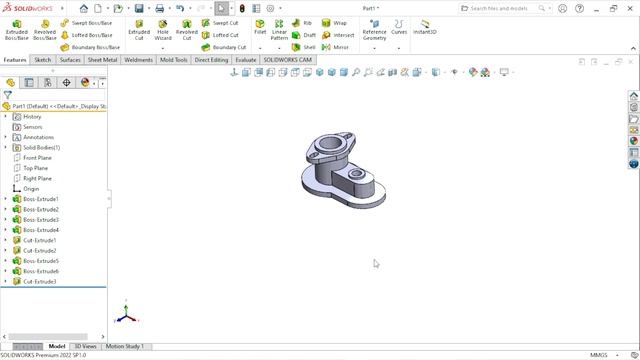The height and width of the screenshot is (360, 640).
Task: Switch to the Direct Editing tab
Action: click(211, 60)
